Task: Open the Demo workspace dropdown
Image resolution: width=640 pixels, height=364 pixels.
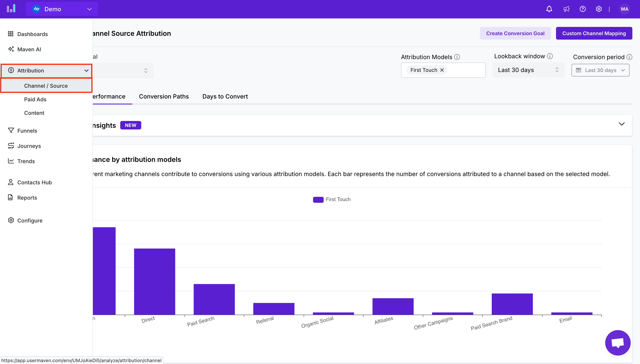Action: tap(62, 9)
